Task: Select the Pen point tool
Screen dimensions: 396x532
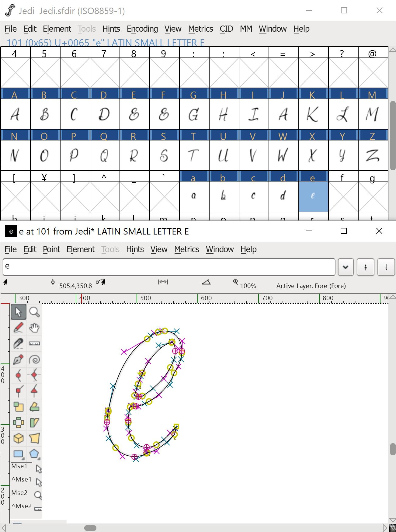Action: [18, 360]
